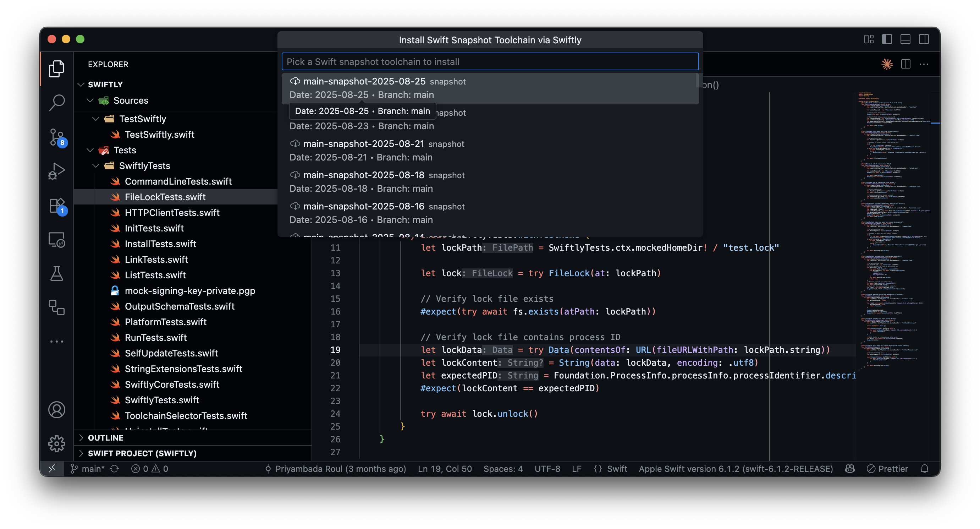The width and height of the screenshot is (980, 529).
Task: Toggle the secondary side bar layout button
Action: click(924, 39)
